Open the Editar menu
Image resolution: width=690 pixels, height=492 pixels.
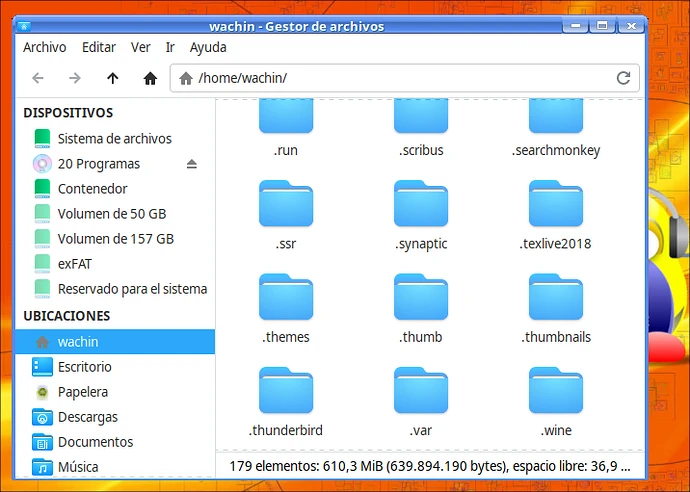(99, 48)
